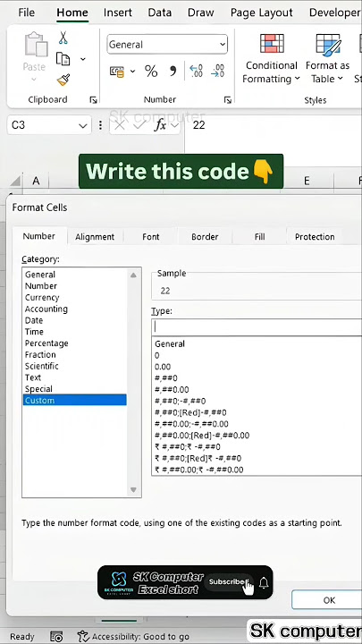Click the Type input field
This screenshot has width=362, height=644.
click(x=257, y=327)
